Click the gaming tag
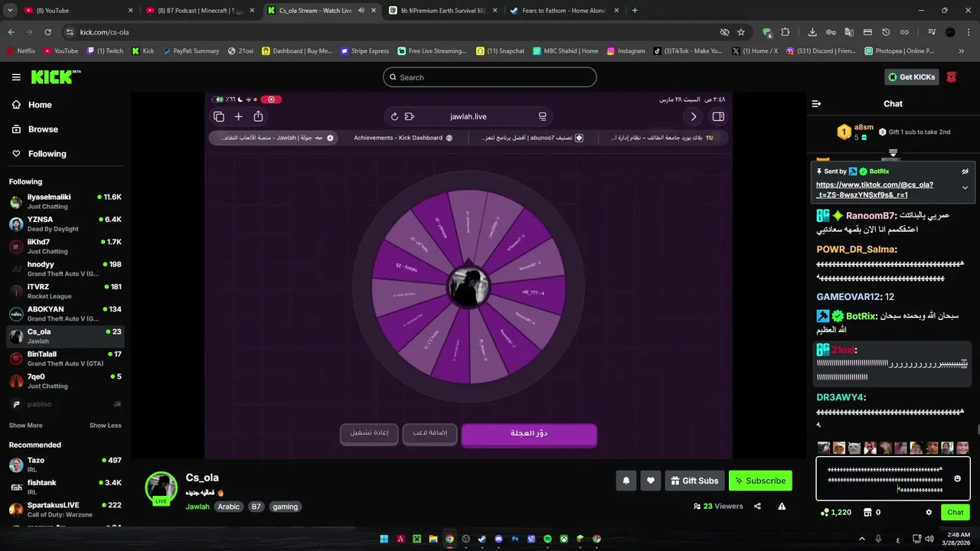Image resolution: width=980 pixels, height=551 pixels. coord(285,507)
